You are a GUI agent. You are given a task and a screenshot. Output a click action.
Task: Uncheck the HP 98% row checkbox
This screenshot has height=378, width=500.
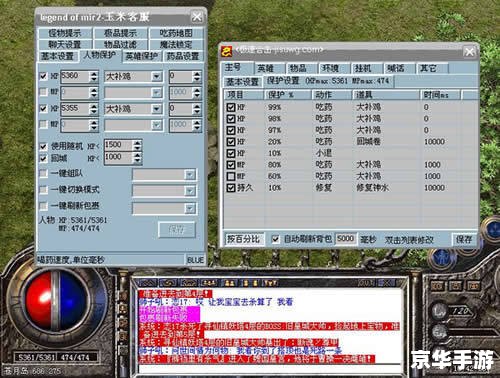[x=231, y=119]
